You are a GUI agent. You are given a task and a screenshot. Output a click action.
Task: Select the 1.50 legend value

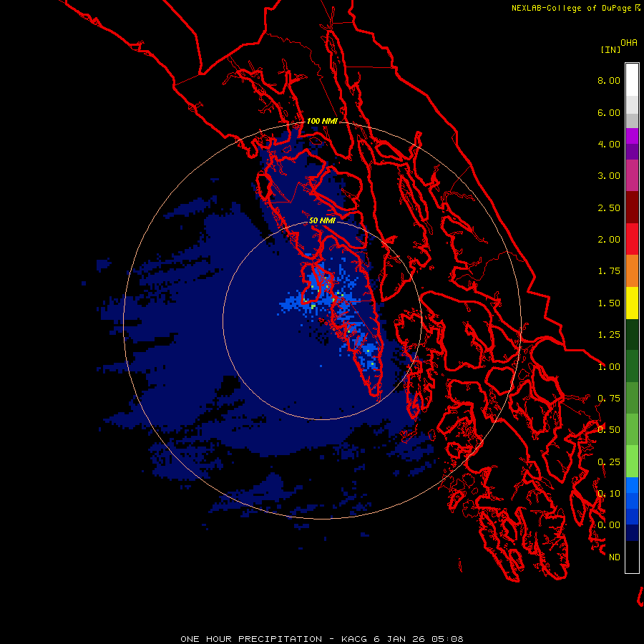point(609,303)
